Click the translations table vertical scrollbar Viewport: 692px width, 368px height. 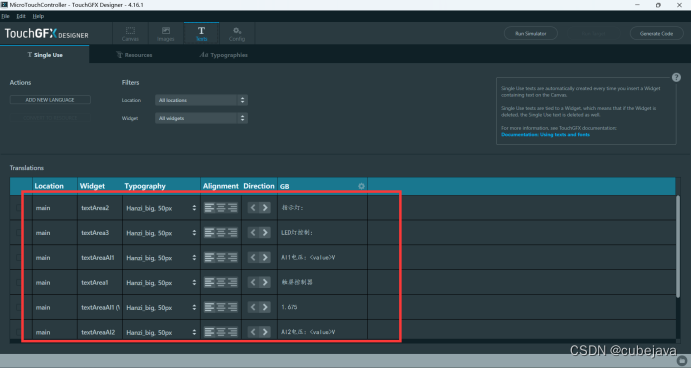[x=678, y=246]
